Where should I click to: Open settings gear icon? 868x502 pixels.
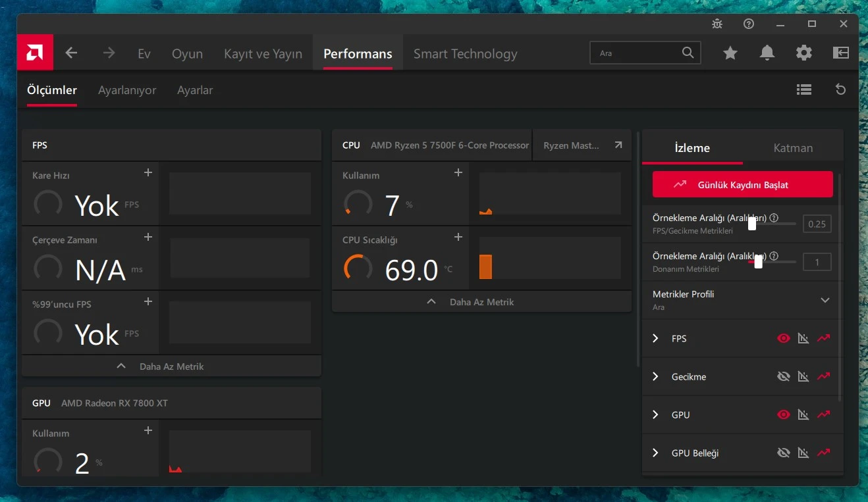pos(803,53)
